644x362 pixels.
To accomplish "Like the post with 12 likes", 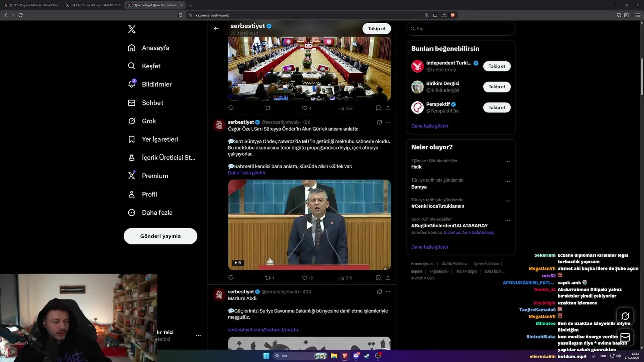I will pyautogui.click(x=307, y=277).
